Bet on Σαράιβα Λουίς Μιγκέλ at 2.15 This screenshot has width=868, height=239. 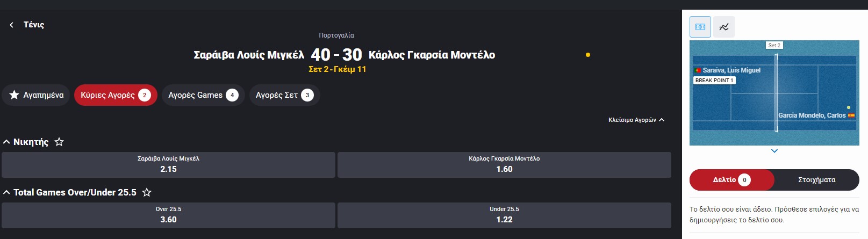pyautogui.click(x=168, y=165)
